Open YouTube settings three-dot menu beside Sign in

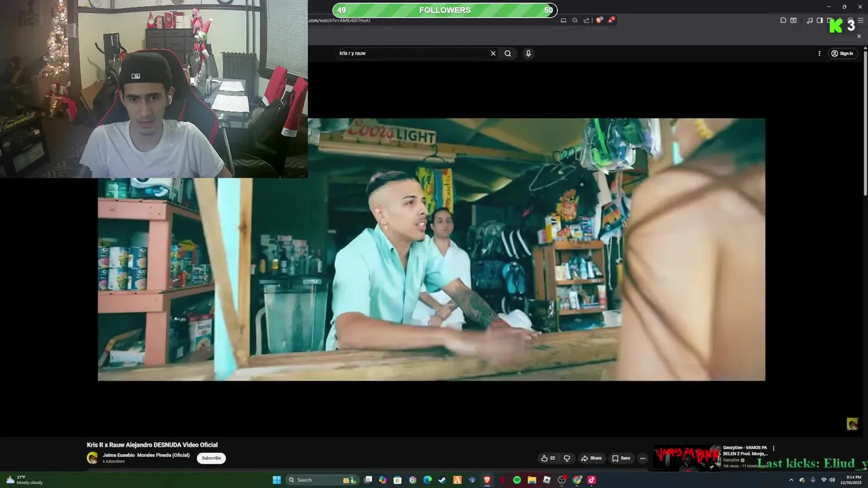[819, 54]
